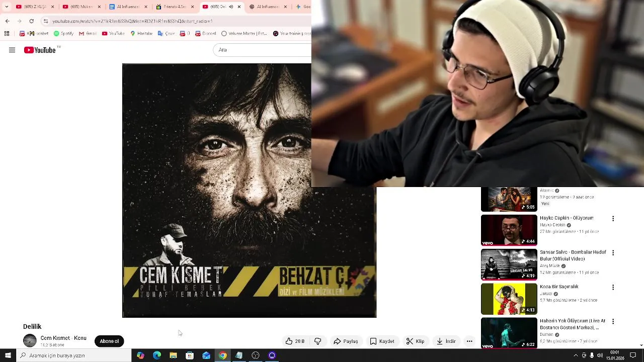Open Haberin Yok Ölüyorum thumbnail
The image size is (644, 362).
coord(509,333)
